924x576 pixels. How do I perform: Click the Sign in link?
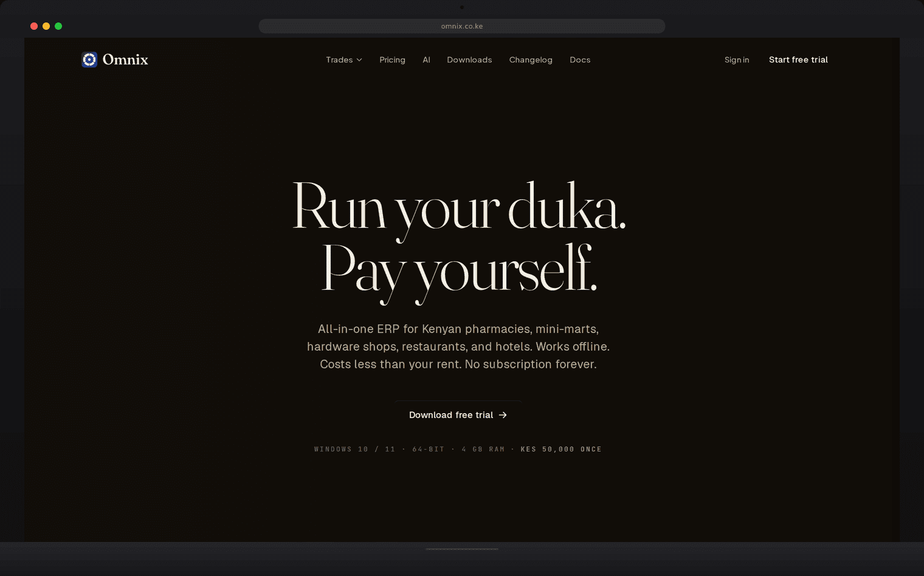pos(737,60)
